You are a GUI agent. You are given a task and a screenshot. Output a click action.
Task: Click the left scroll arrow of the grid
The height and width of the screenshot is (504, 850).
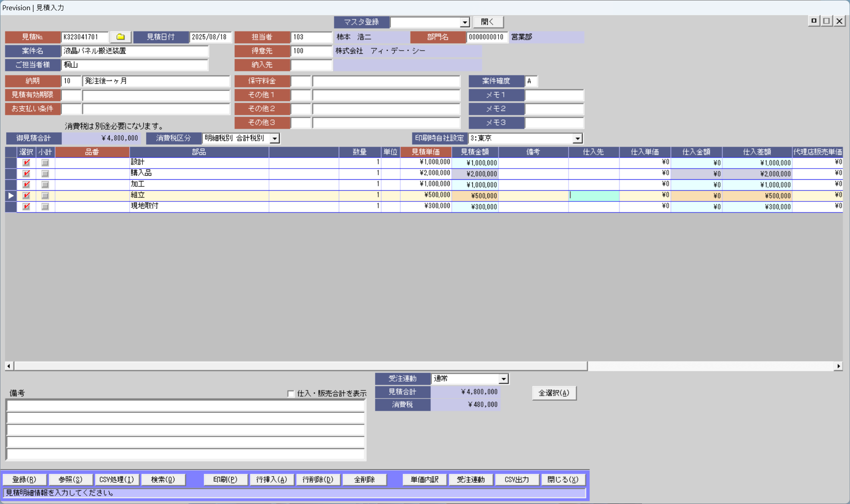[9, 366]
